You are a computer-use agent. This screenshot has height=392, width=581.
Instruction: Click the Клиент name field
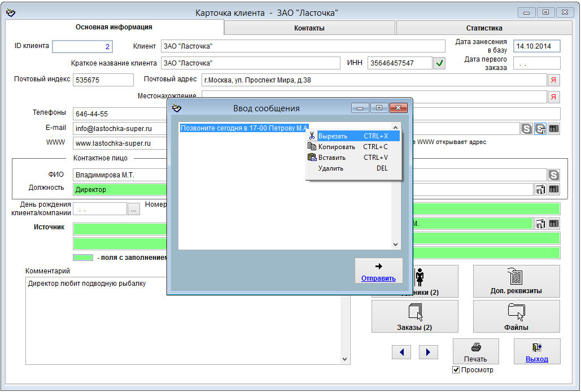pyautogui.click(x=303, y=46)
